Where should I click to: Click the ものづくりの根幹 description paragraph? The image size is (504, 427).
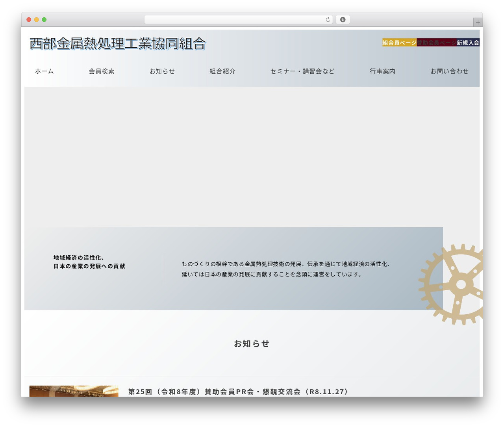(286, 269)
